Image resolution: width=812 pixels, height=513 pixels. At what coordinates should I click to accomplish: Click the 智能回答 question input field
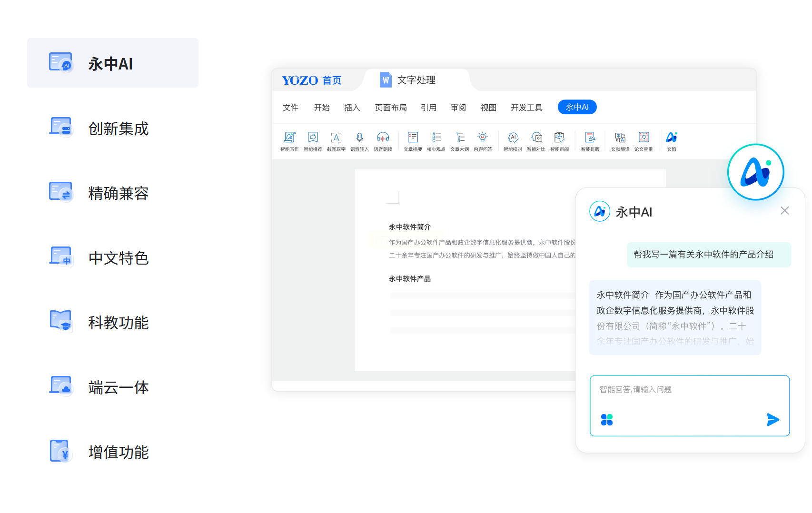coord(690,405)
